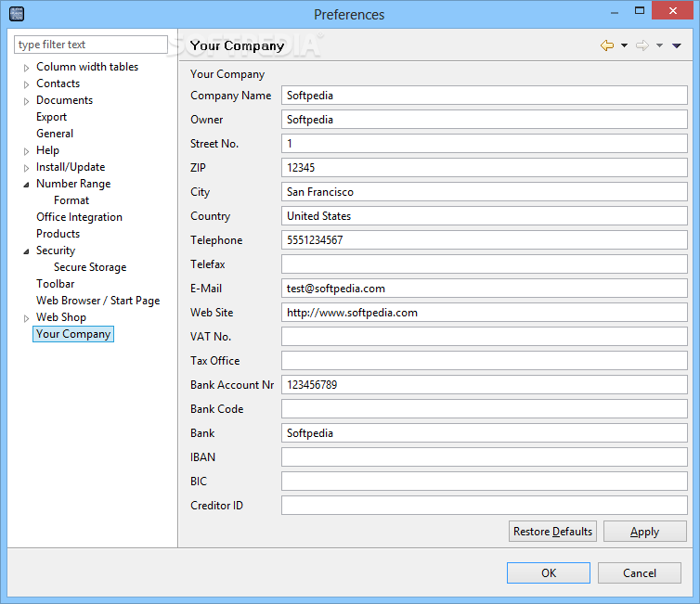Image resolution: width=700 pixels, height=604 pixels.
Task: Click the Company Name input field
Action: [485, 96]
